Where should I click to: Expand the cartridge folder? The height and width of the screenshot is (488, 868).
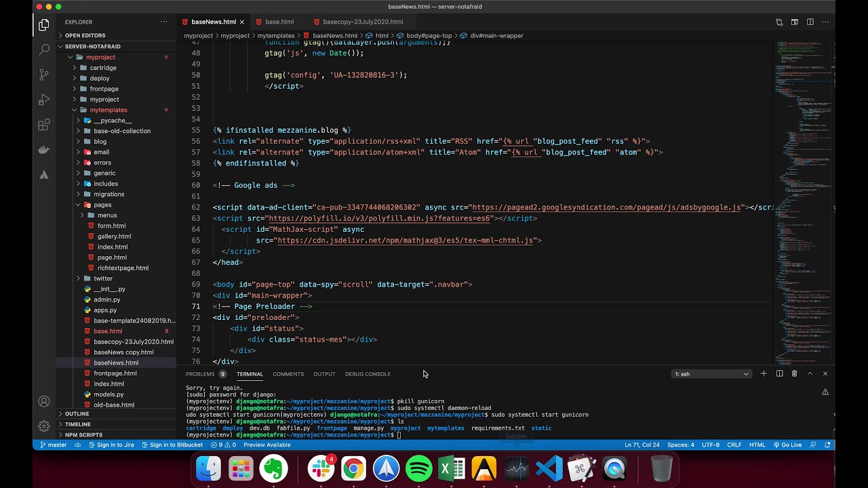(x=103, y=68)
